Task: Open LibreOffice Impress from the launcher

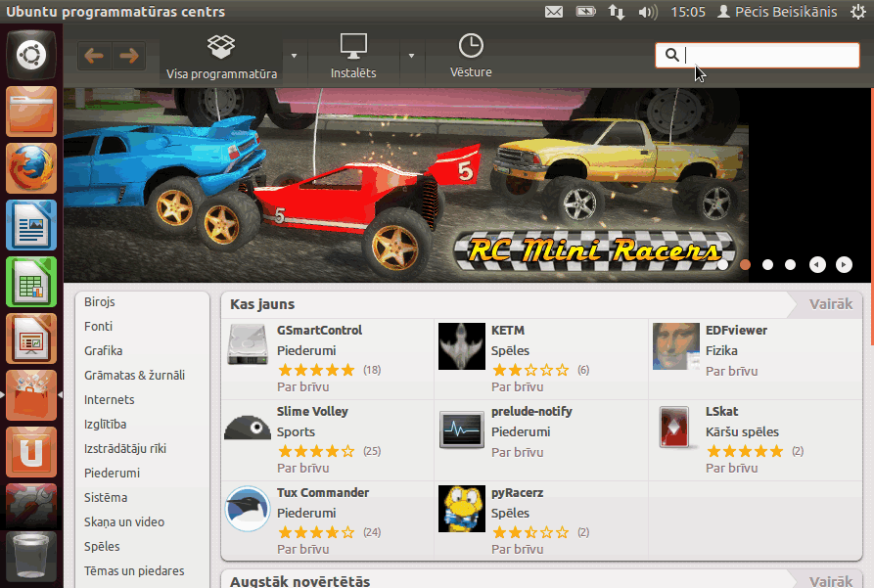Action: (31, 339)
